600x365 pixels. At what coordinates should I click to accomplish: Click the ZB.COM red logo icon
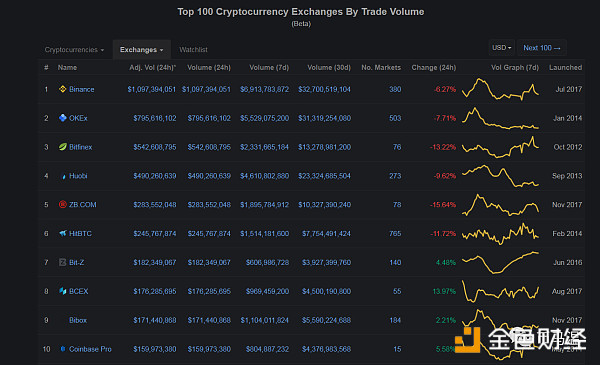tap(63, 205)
